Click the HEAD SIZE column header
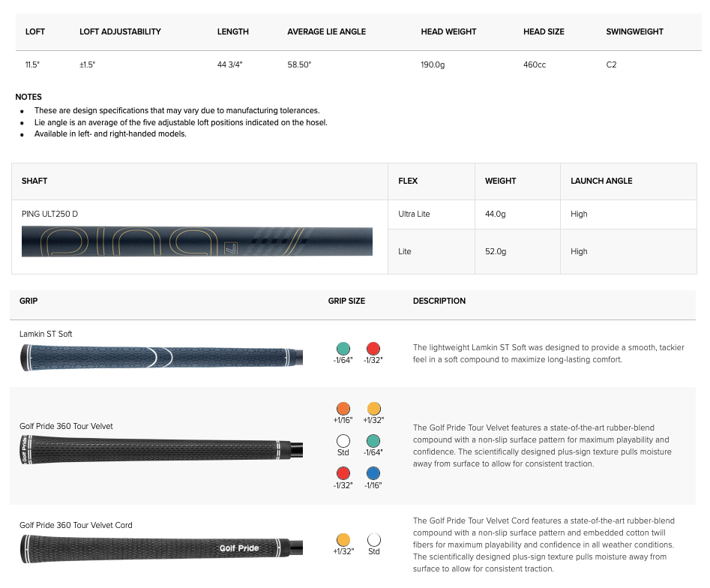Viewport: 710px width, 588px height. 544,31
